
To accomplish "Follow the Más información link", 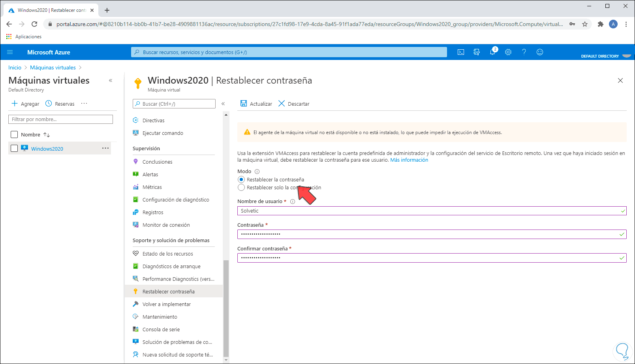I will (x=409, y=160).
